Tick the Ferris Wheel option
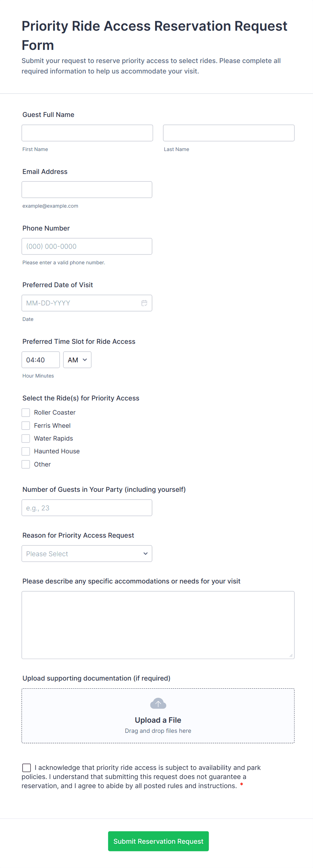 [x=26, y=426]
